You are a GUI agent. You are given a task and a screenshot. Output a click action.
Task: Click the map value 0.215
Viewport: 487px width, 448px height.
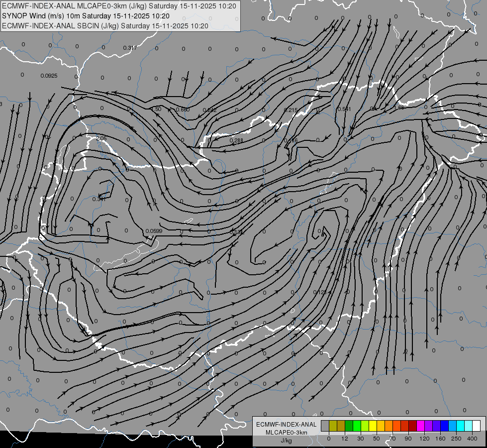click(291, 110)
